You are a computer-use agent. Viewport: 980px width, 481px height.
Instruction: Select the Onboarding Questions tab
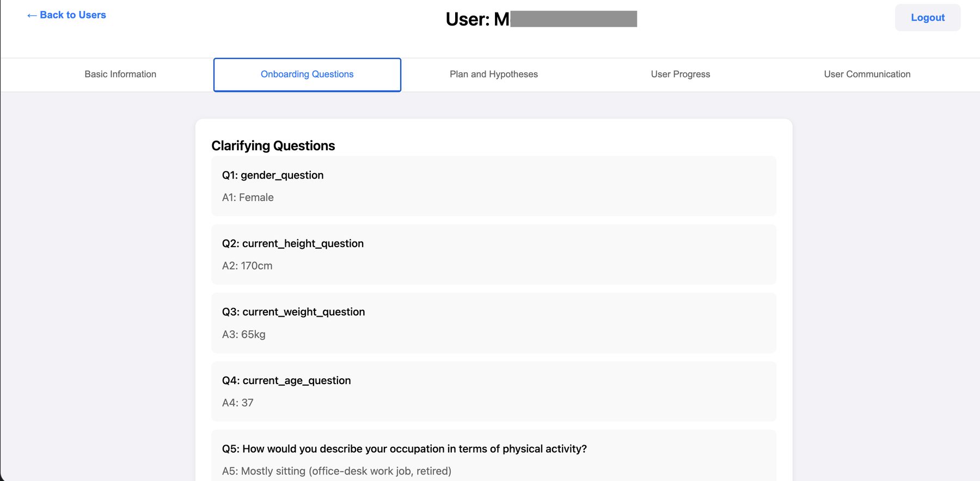(307, 75)
